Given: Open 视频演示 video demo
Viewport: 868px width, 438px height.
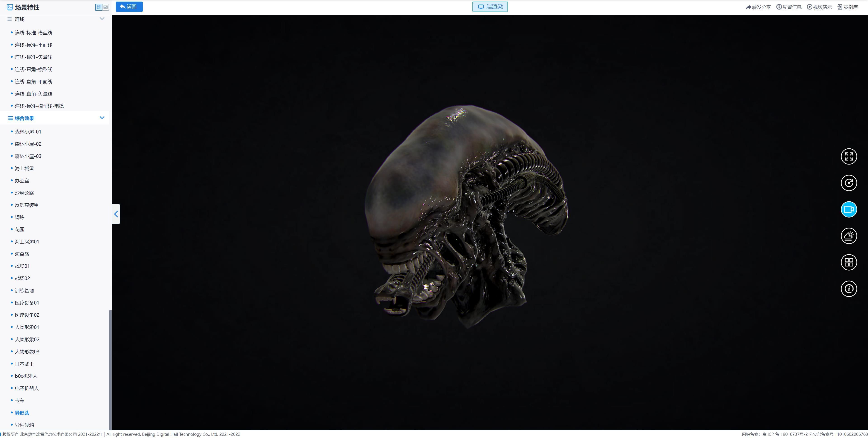Looking at the screenshot, I should (x=819, y=7).
